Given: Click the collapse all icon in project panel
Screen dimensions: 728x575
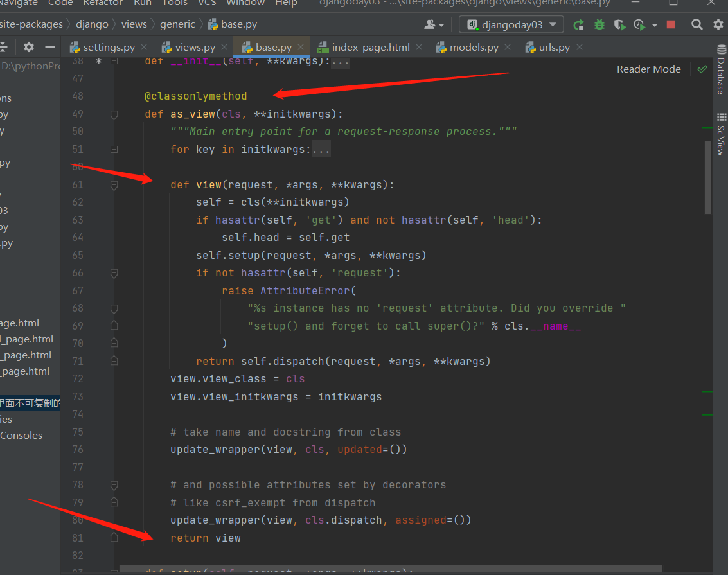Looking at the screenshot, I should tap(4, 47).
